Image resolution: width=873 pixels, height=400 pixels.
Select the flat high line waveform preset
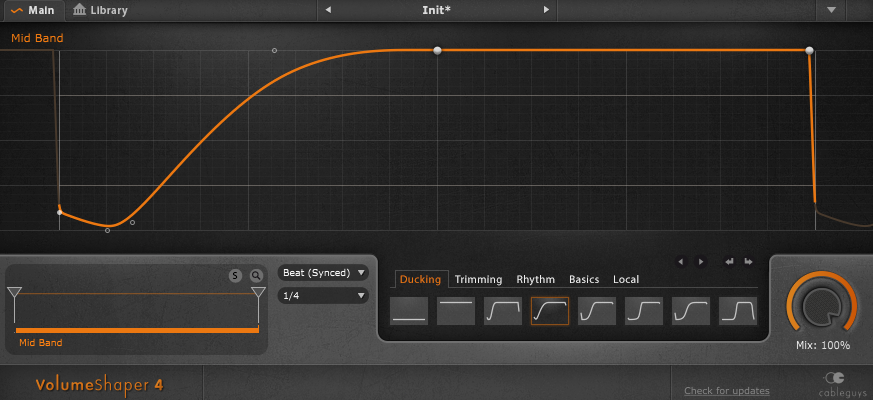[456, 311]
